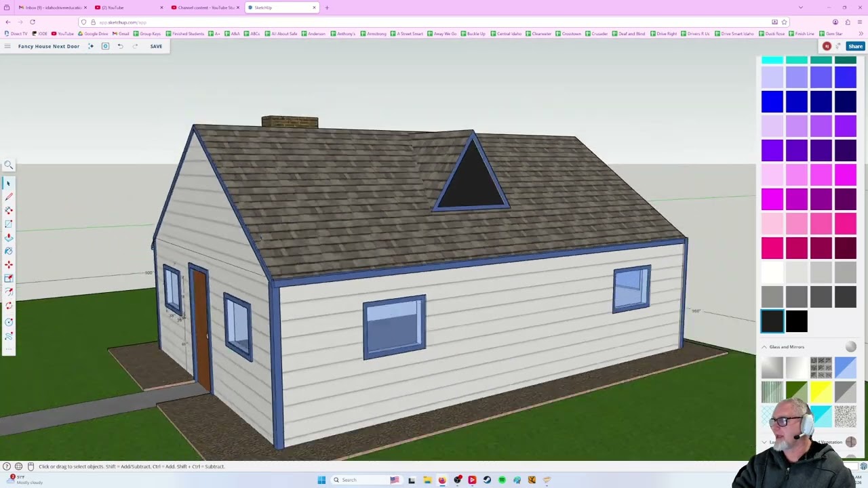Activate the Push/Pull tool
Viewport: 868px width, 488px height.
8,237
